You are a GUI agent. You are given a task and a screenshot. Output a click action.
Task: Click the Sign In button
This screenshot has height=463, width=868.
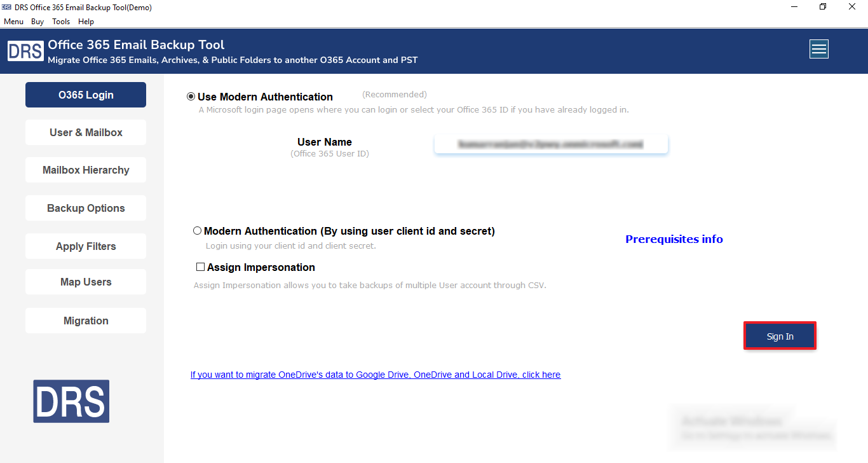coord(780,336)
